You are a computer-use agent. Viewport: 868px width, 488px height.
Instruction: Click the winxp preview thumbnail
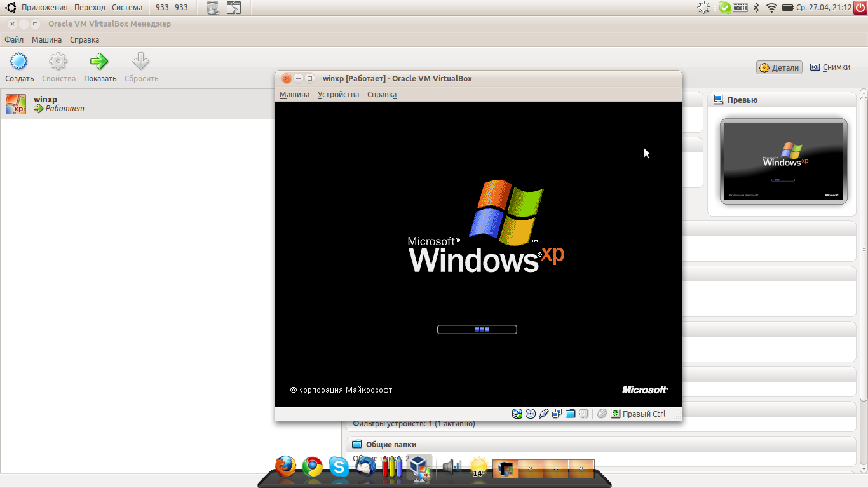click(x=783, y=161)
